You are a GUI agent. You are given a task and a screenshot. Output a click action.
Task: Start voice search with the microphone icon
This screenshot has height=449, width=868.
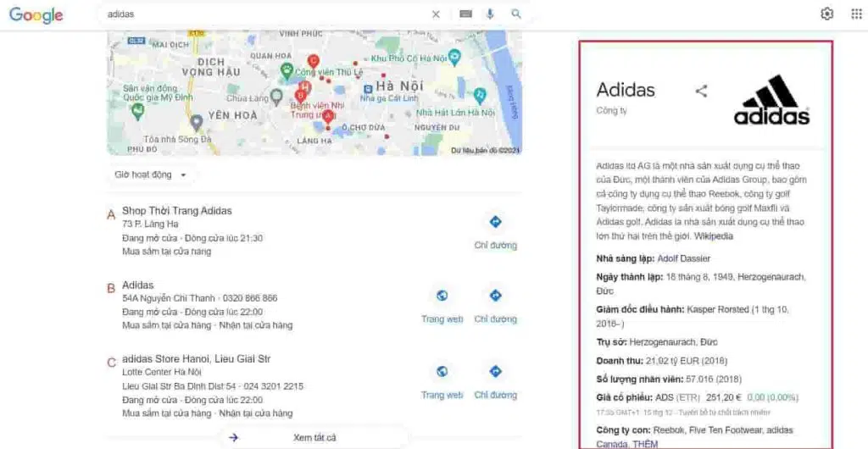[490, 14]
